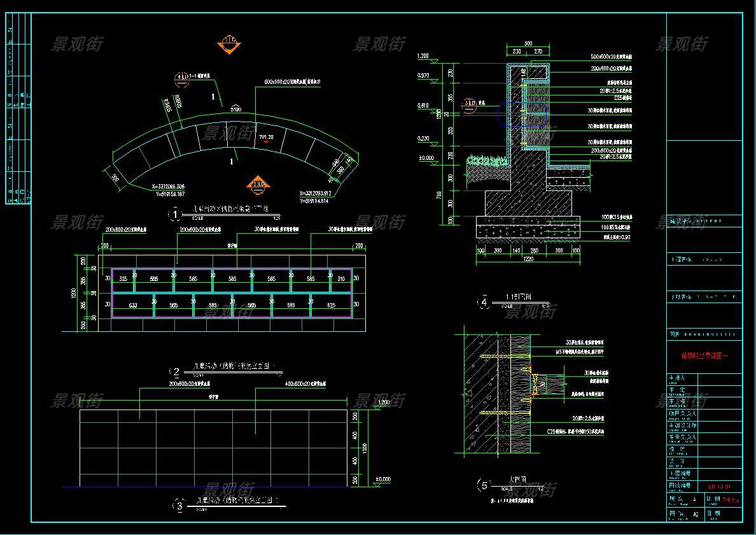Click the numbered circle 3 drawing title bubble

coord(179,506)
